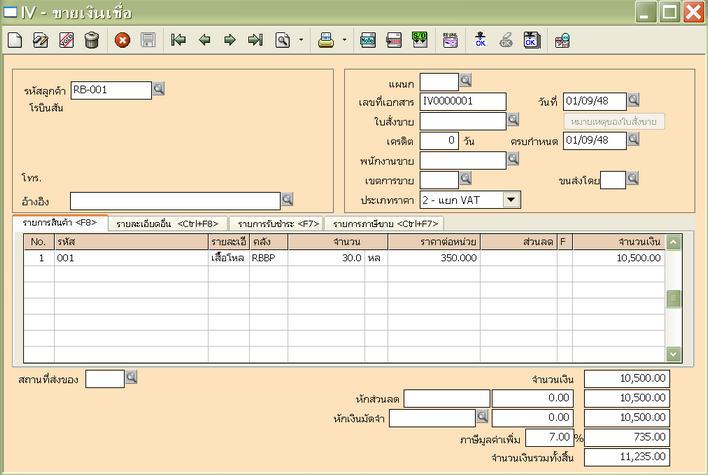Click the เครดิต credit days field

439,140
